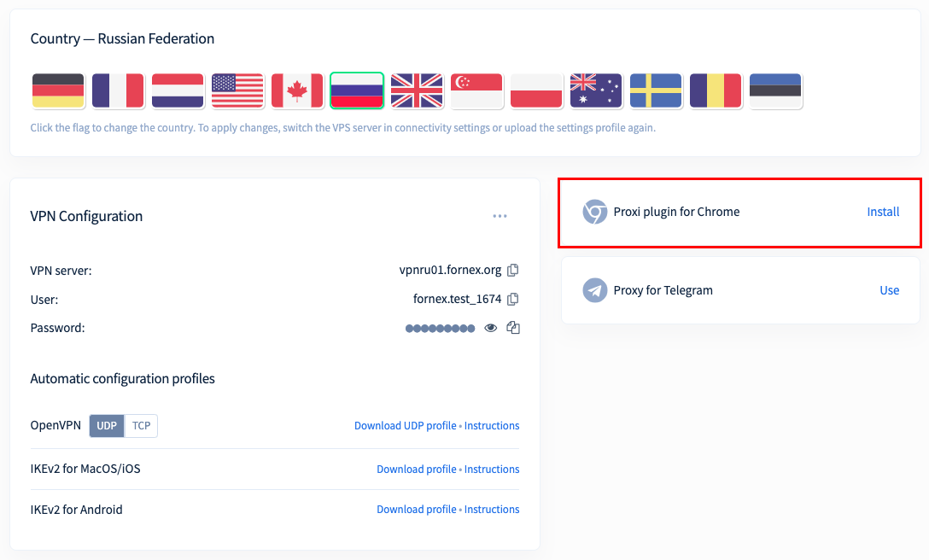Switch OpenVPN protocol to UDP
Viewport: 929px width, 560px height.
107,425
